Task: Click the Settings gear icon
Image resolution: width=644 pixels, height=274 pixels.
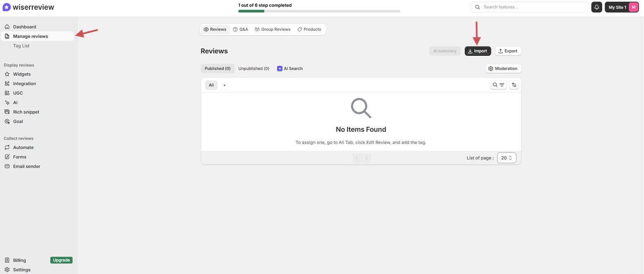Action: [x=7, y=269]
